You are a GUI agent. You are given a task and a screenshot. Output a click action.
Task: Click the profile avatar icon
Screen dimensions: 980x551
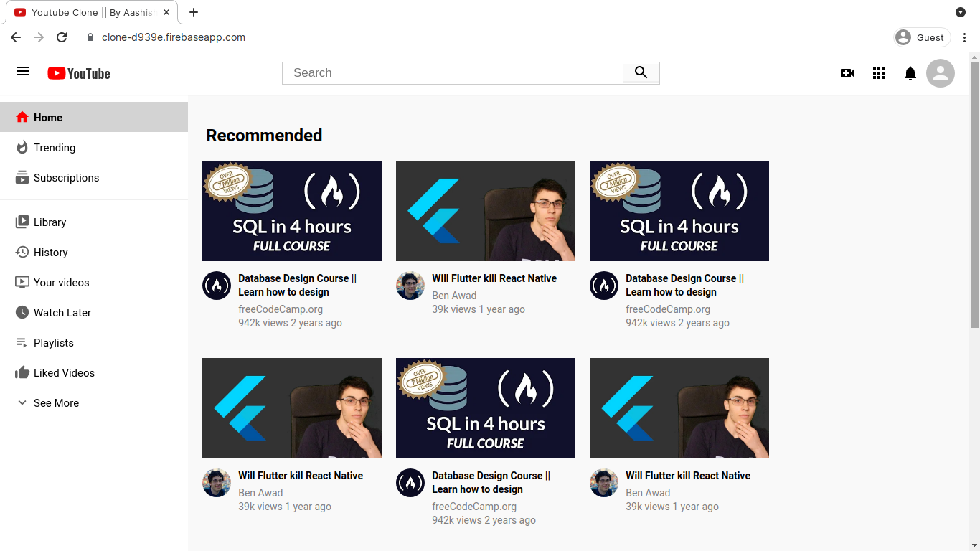[x=941, y=72]
